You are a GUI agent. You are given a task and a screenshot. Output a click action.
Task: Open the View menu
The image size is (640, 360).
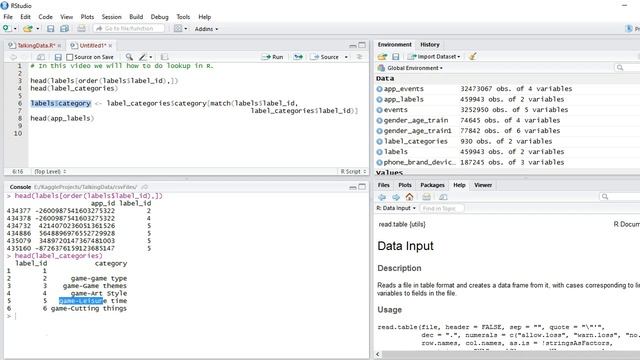pyautogui.click(x=67, y=17)
